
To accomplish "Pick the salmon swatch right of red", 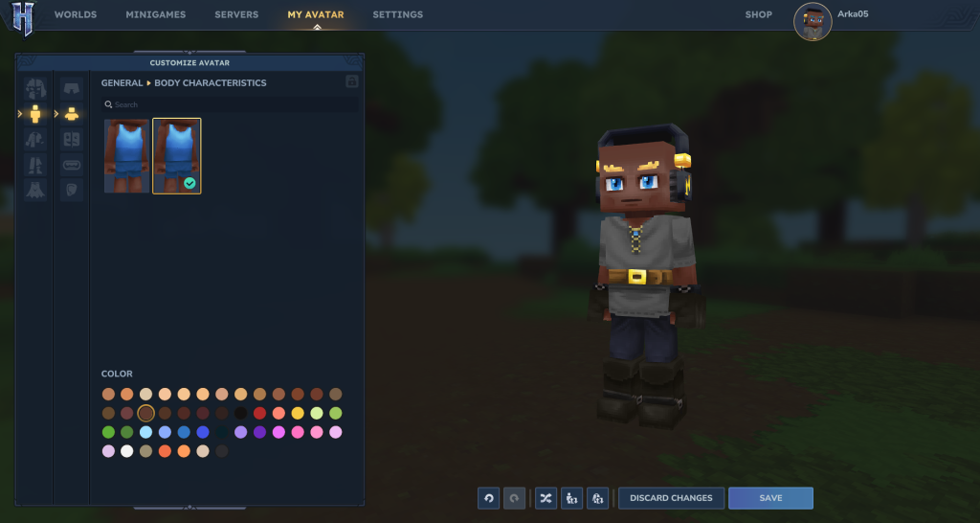I will pyautogui.click(x=278, y=413).
